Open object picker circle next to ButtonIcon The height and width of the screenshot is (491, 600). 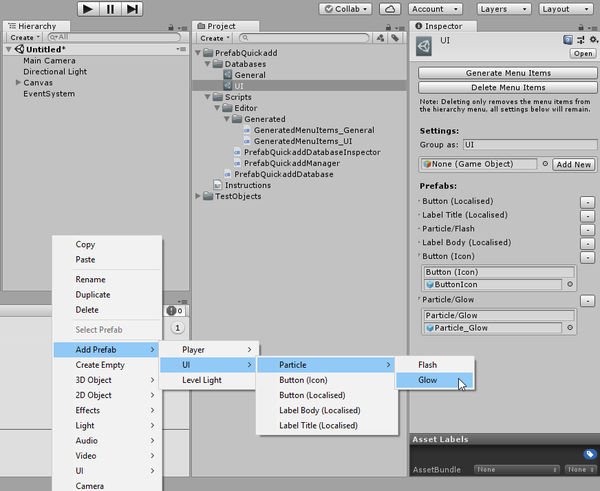tap(570, 284)
